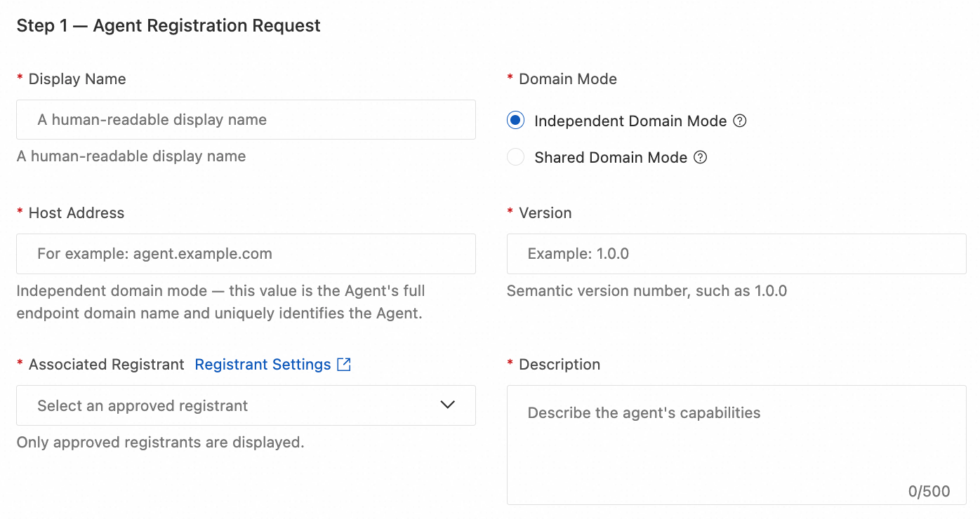Focus the Version input with 'Example: 1.0.0'
This screenshot has height=519, width=980.
(736, 254)
